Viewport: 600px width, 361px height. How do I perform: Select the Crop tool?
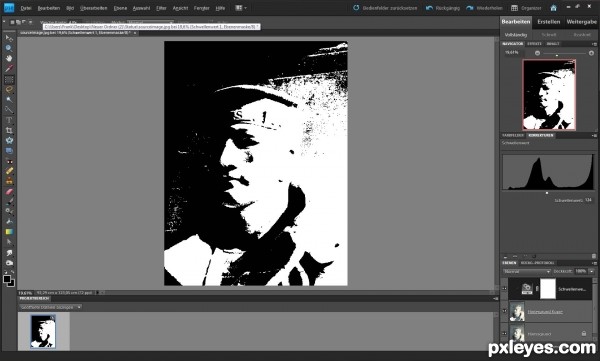(9, 131)
